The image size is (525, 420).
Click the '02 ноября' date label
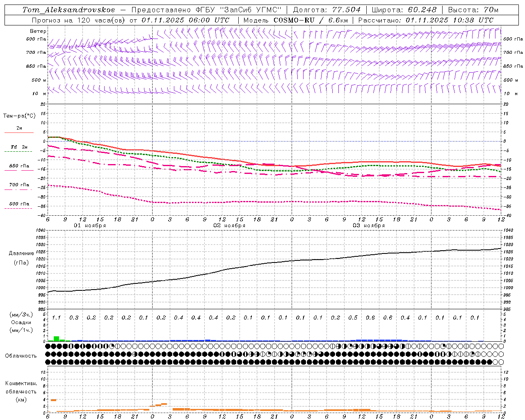[229, 226]
